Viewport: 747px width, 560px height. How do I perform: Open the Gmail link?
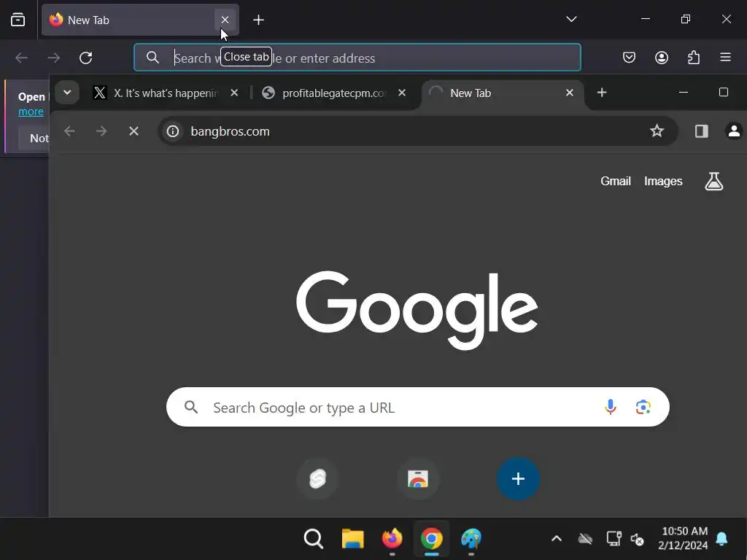point(616,181)
